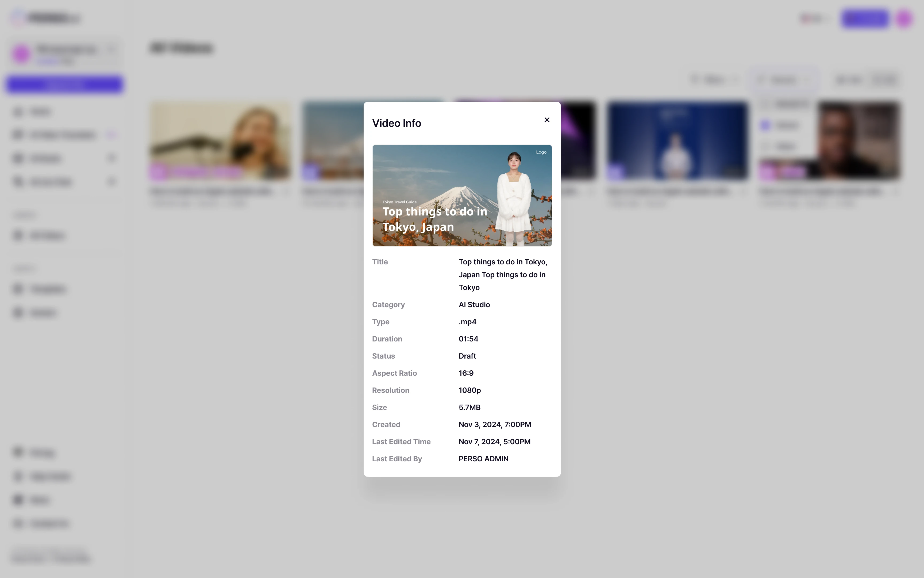
Task: Click the Tokyo video preview thumbnail
Action: (x=462, y=195)
